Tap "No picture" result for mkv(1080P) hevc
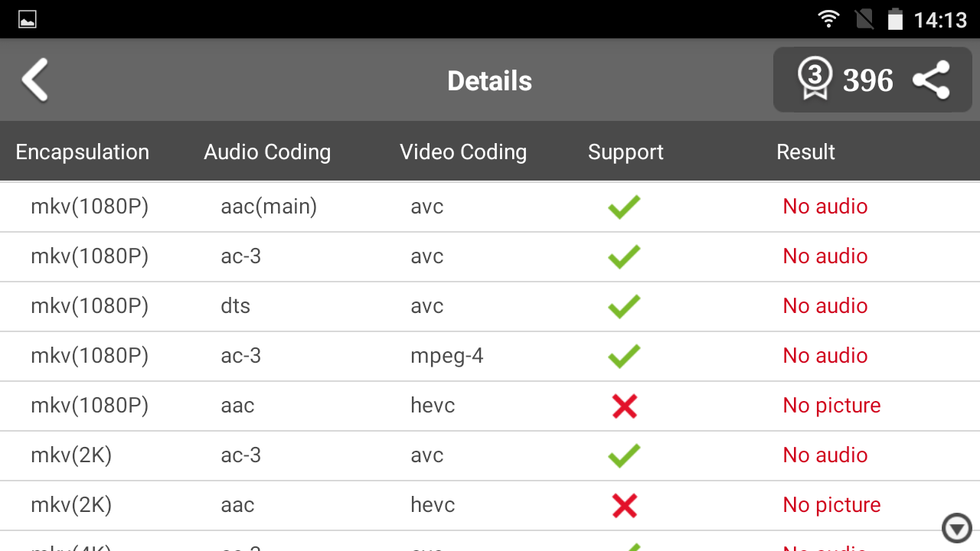Image resolution: width=980 pixels, height=551 pixels. [x=831, y=406]
